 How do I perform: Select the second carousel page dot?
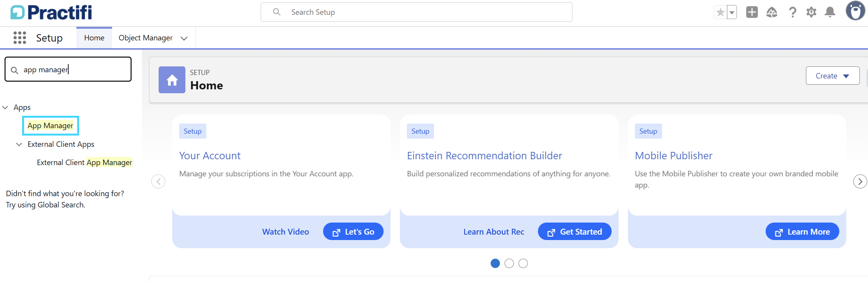coord(509,263)
